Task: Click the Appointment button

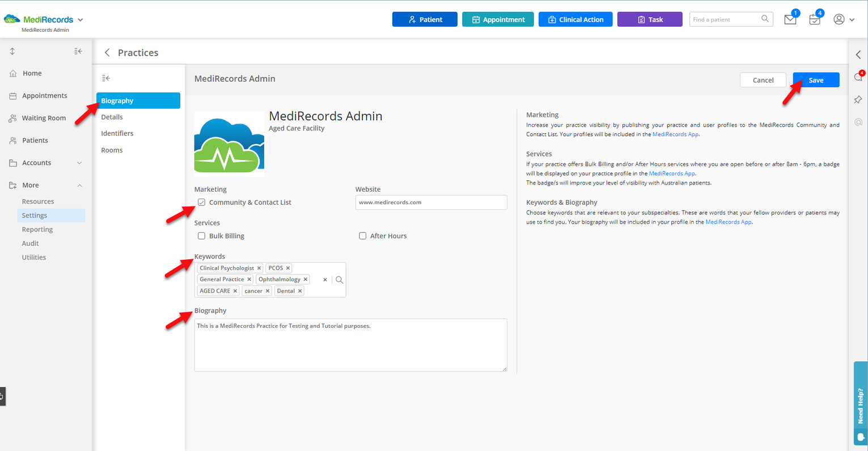Action: pos(498,19)
